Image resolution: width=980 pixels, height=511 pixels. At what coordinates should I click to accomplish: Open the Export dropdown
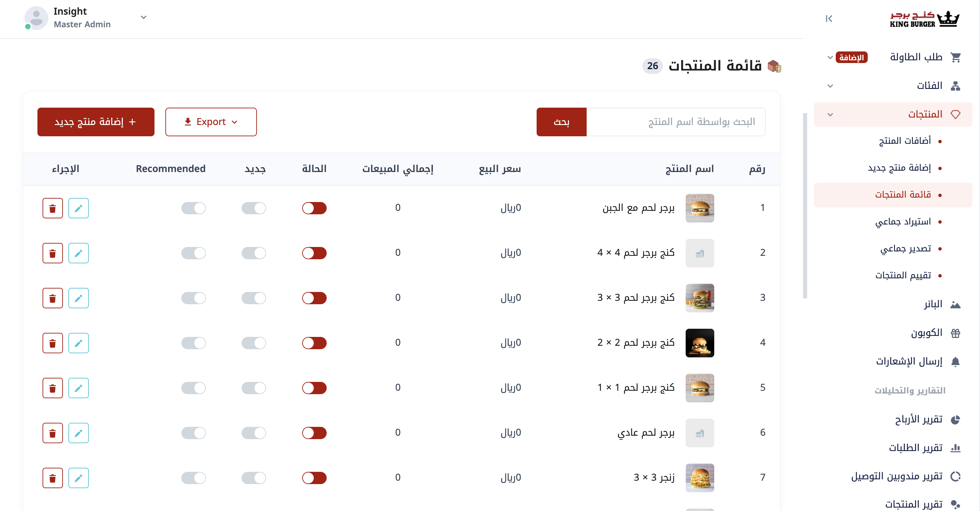coord(211,122)
